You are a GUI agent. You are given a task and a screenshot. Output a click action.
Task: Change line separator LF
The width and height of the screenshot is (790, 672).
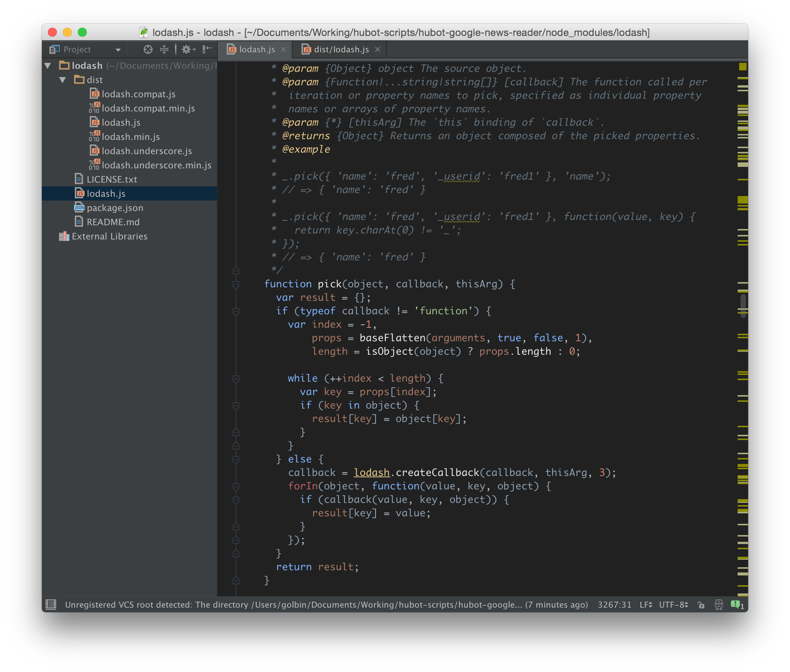click(x=646, y=605)
